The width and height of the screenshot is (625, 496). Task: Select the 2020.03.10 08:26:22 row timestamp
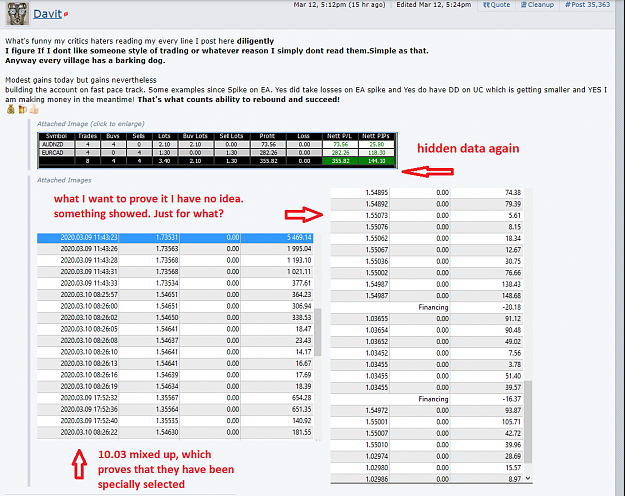[x=89, y=432]
